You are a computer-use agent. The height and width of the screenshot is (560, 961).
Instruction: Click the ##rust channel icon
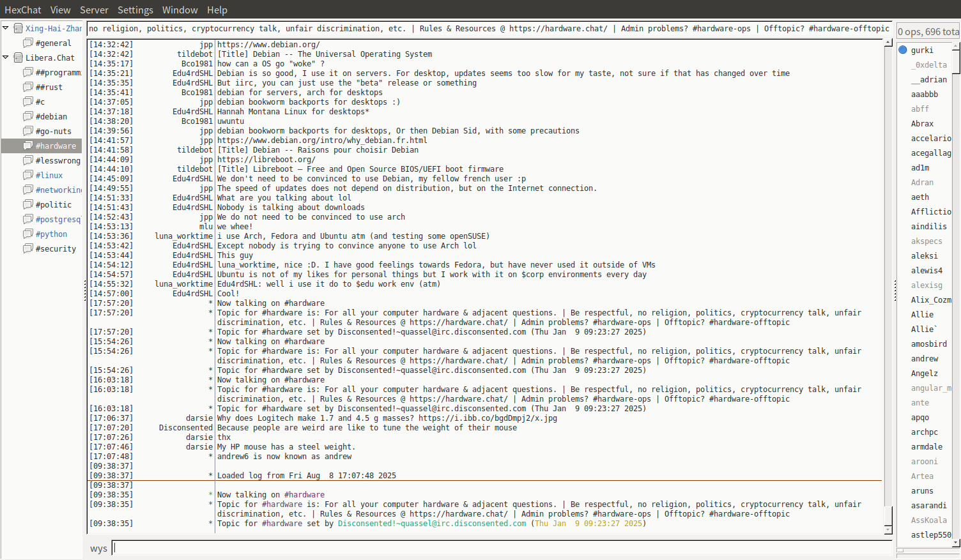(x=28, y=87)
